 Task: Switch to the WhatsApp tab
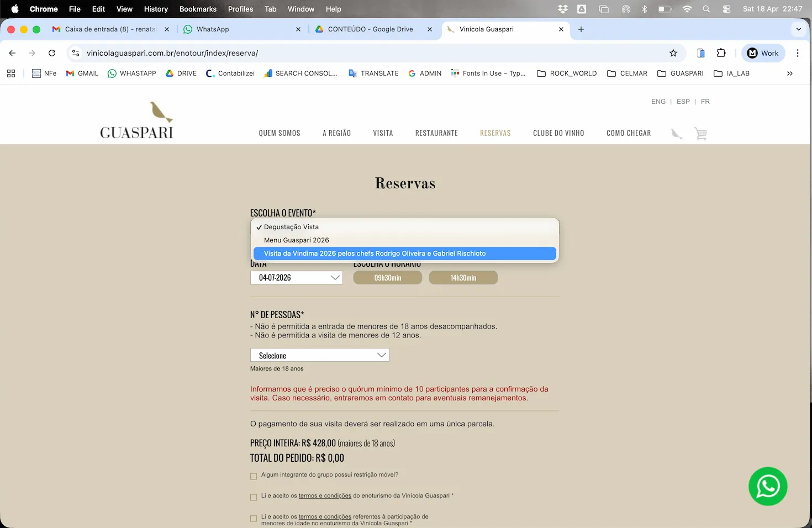coord(243,29)
